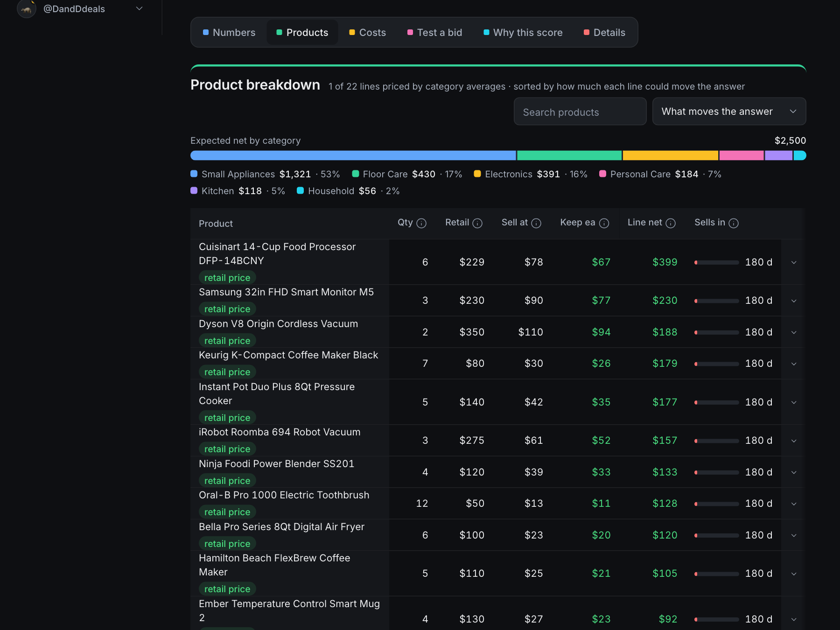This screenshot has width=840, height=630.
Task: Click the Keurig keep ea $26
Action: pos(601,364)
